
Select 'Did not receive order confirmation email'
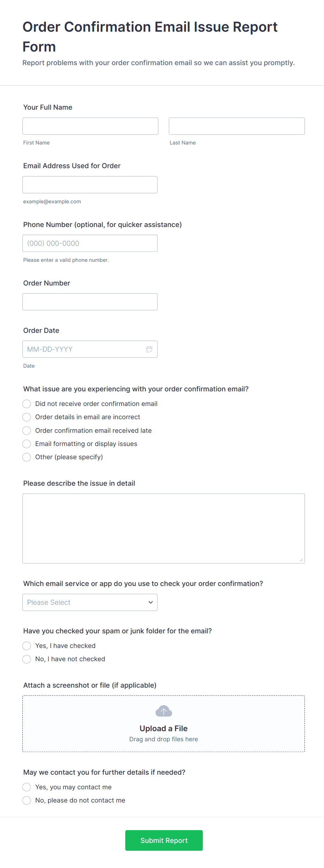tap(27, 404)
